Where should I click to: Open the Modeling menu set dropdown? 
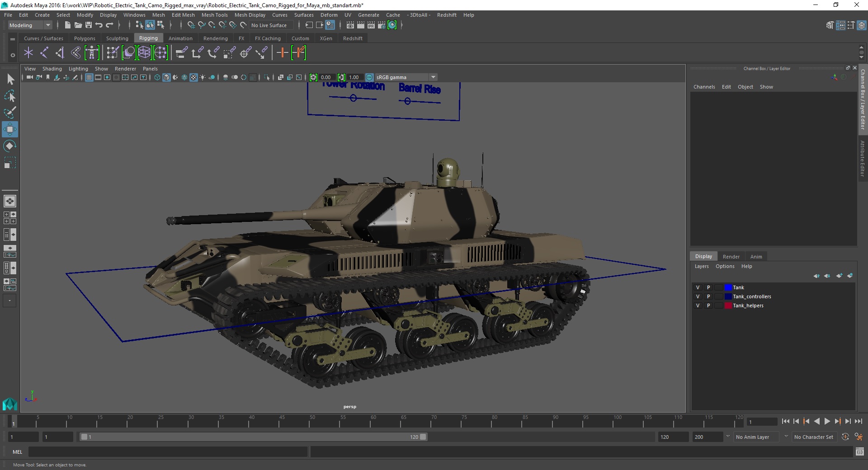click(x=30, y=25)
